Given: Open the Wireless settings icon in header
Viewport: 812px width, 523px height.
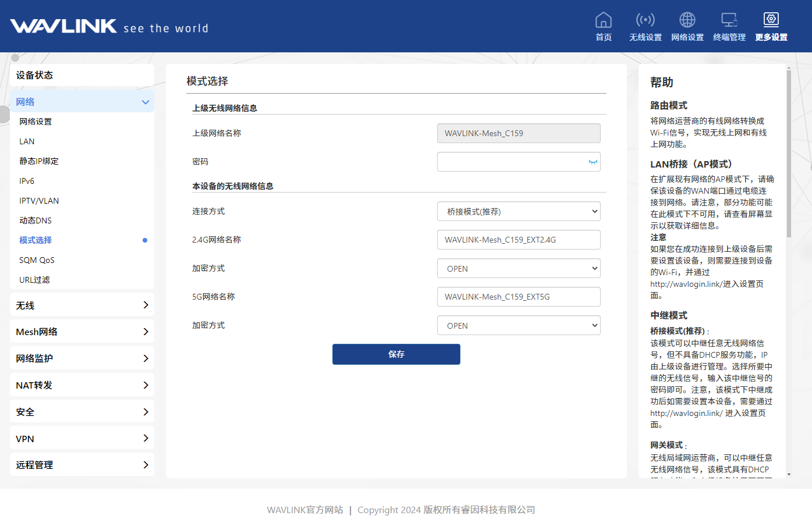Looking at the screenshot, I should [x=645, y=20].
